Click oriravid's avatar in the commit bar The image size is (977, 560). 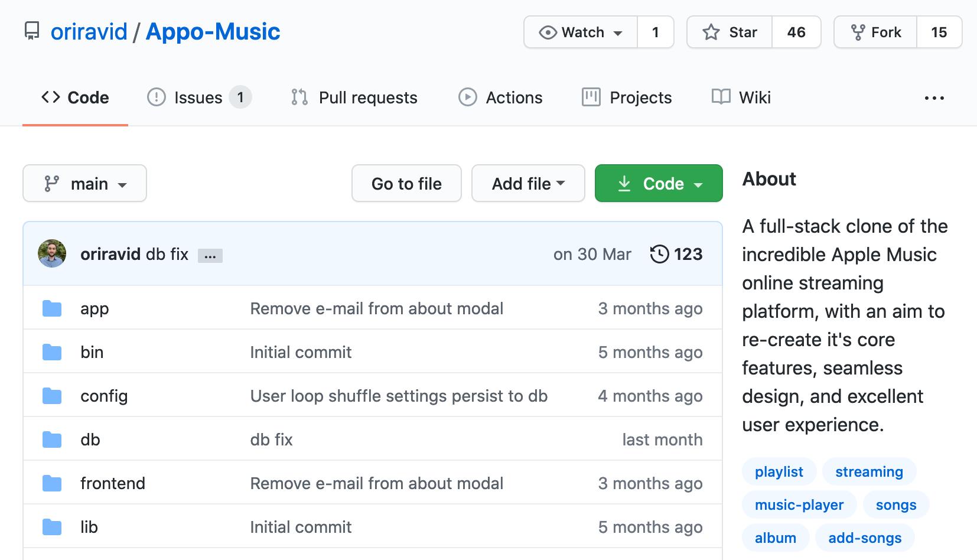tap(52, 254)
